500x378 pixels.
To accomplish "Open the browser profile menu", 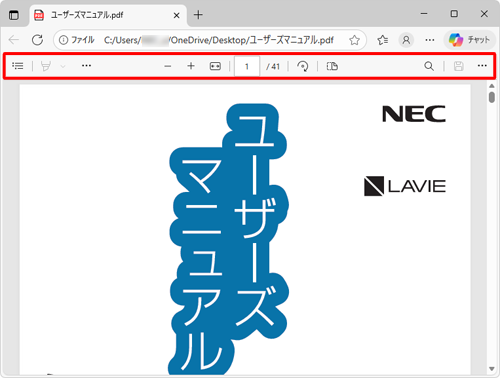I will tap(406, 40).
